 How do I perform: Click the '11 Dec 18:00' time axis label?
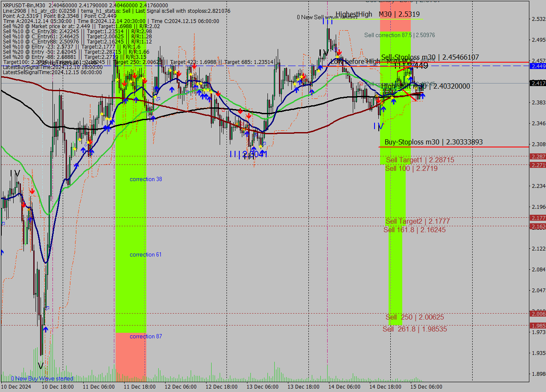(x=139, y=387)
